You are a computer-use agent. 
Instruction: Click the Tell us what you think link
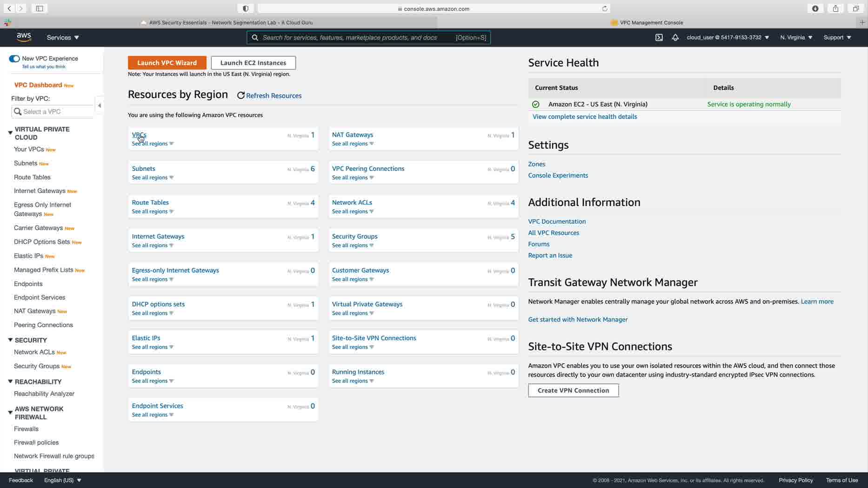(44, 67)
